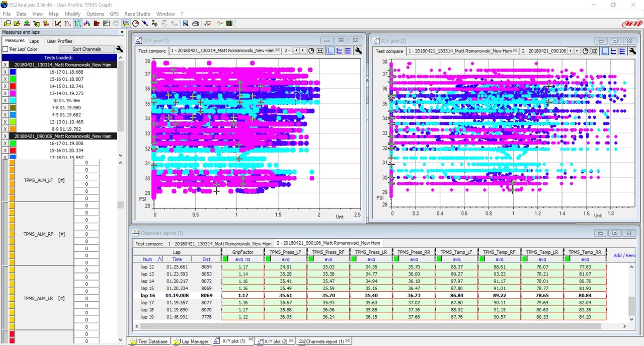Open the Race Studio menu

pos(137,14)
